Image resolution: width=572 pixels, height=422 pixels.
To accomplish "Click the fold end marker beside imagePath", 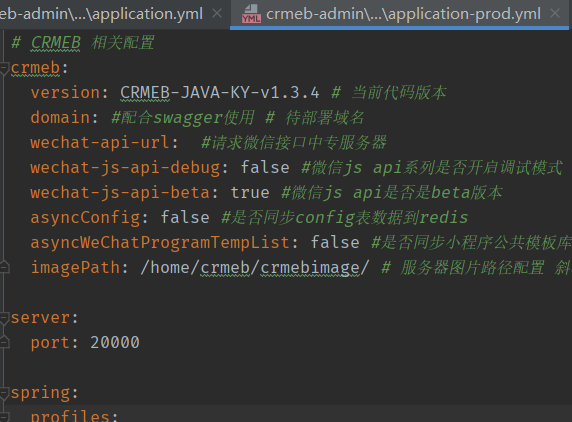I will 4,267.
